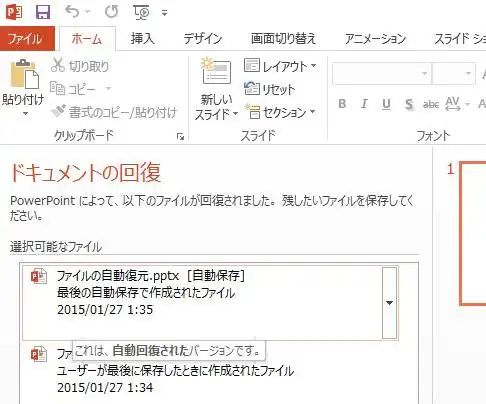
Task: Click 書式のコピー/貼り付け format painter
Action: pyautogui.click(x=114, y=112)
